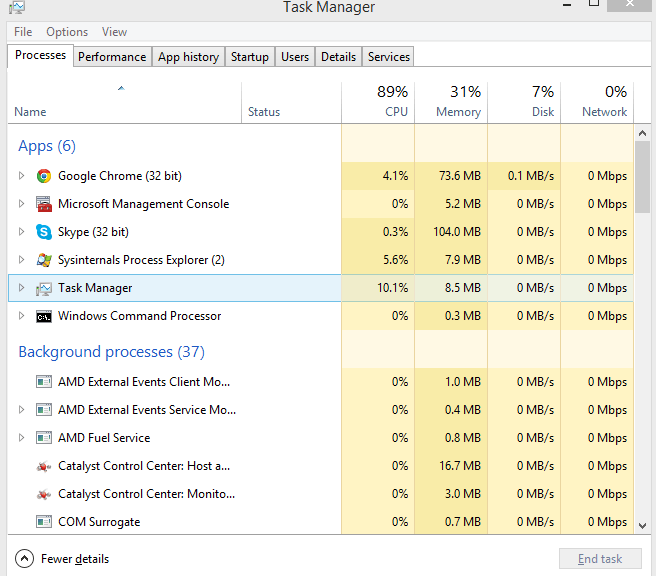656x576 pixels.
Task: Click the Microsoft Management Console icon
Action: point(44,204)
